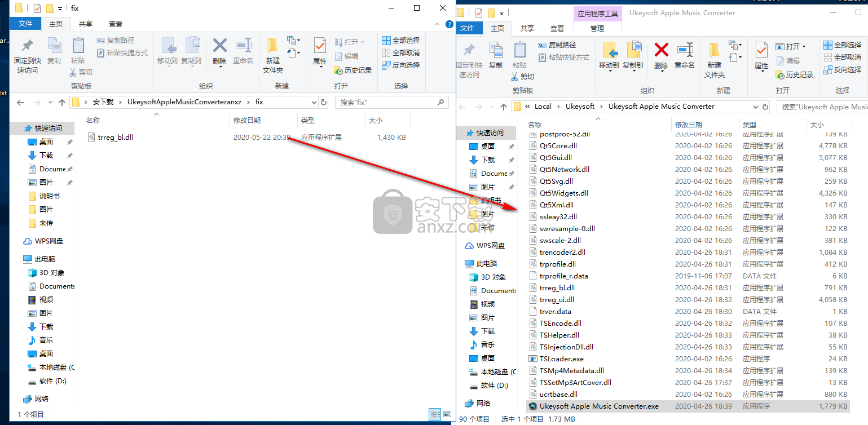Click Ukeysoft breadcrumb in Ukeysoft address bar
Viewport: 868px width, 425px height.
[x=580, y=107]
